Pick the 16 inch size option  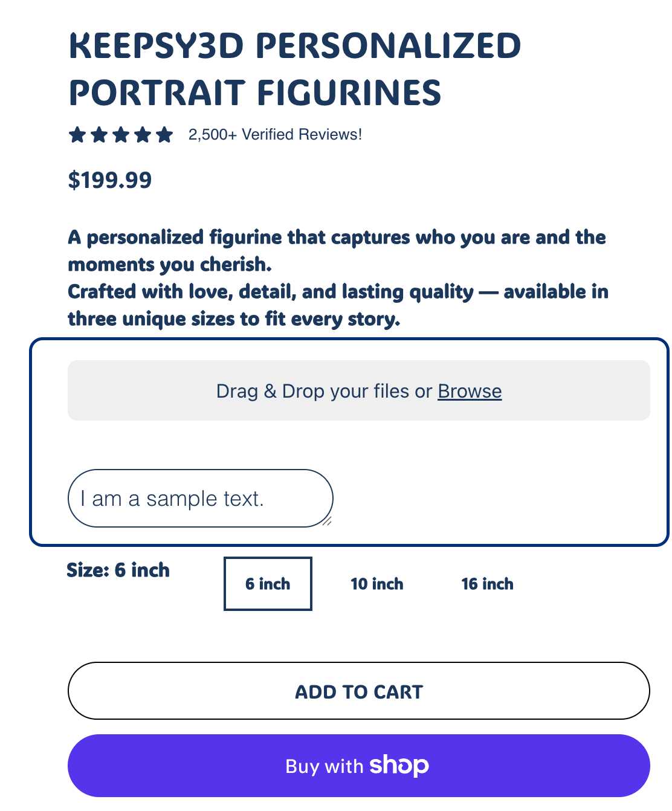tap(487, 584)
